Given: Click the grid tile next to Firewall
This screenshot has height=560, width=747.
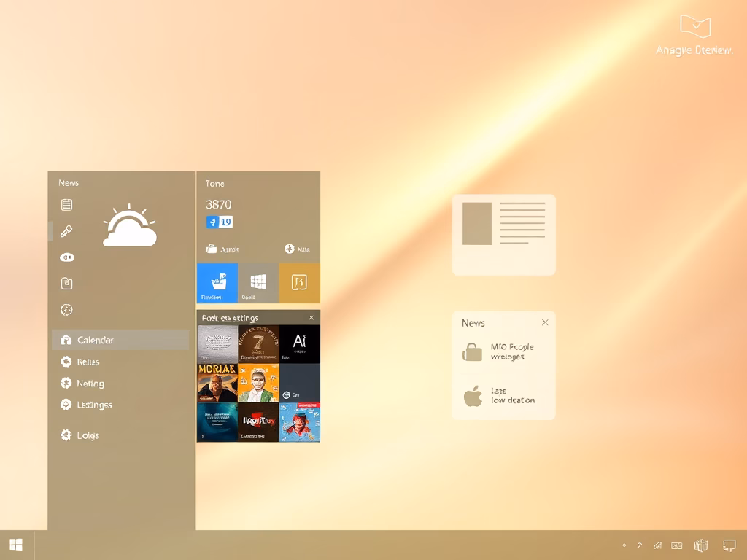Looking at the screenshot, I should (x=257, y=283).
